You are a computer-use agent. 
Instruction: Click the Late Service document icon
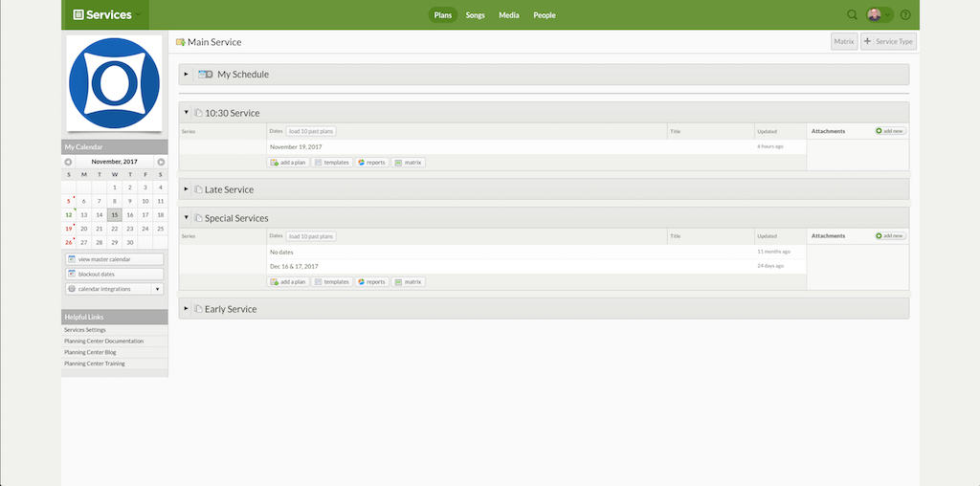(198, 189)
